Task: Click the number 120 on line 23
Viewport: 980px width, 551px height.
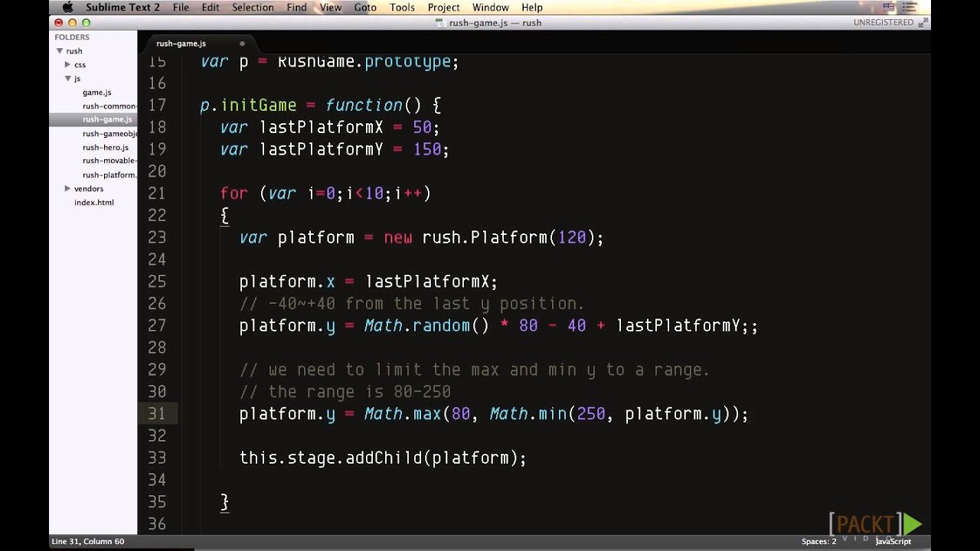Action: (x=572, y=237)
